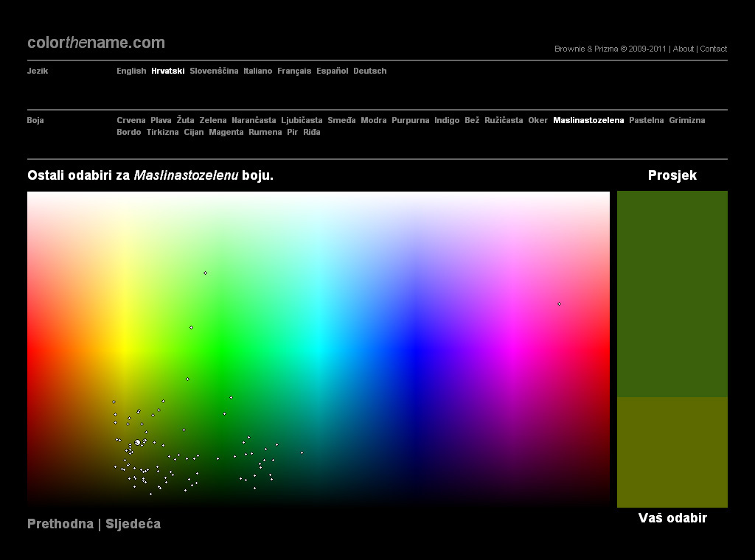Click the Prosjek average green swatch

click(672, 294)
